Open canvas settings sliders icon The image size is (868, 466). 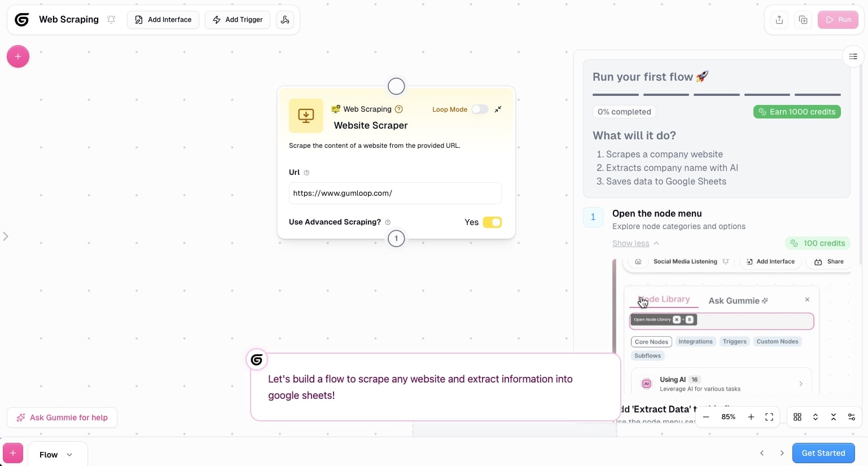(852, 417)
